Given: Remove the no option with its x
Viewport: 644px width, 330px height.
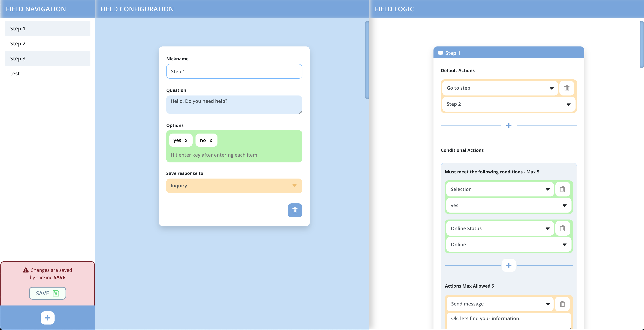Looking at the screenshot, I should click(x=211, y=140).
